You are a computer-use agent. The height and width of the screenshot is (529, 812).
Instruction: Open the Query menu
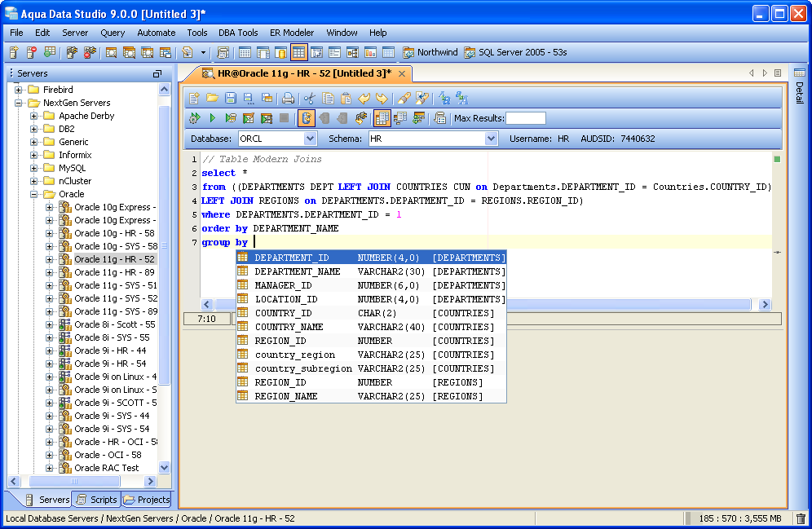113,33
